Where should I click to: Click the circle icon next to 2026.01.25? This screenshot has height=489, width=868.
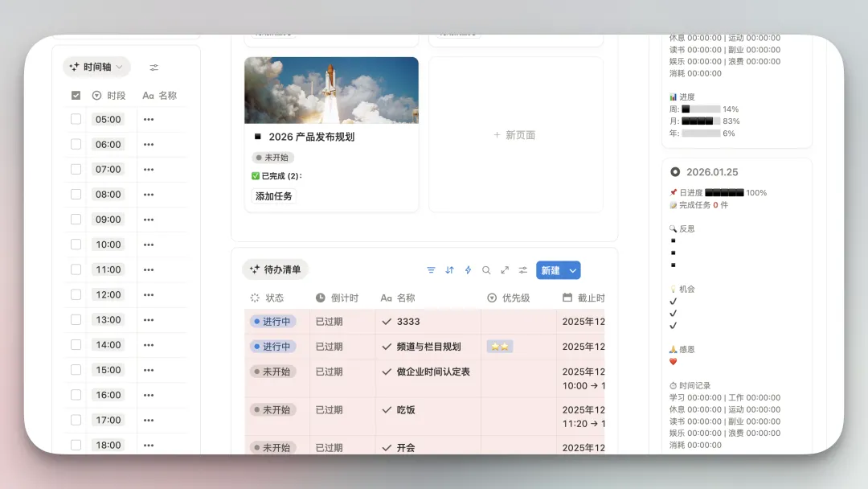click(675, 172)
